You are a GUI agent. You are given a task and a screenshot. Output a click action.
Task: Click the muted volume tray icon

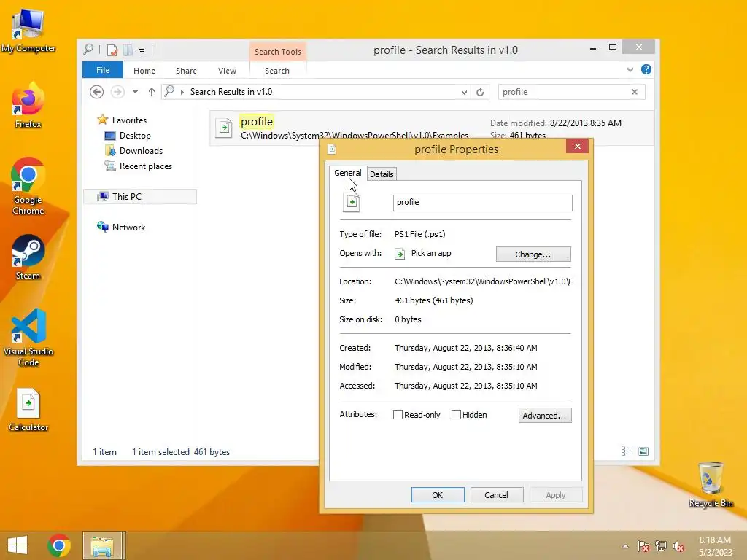678,547
